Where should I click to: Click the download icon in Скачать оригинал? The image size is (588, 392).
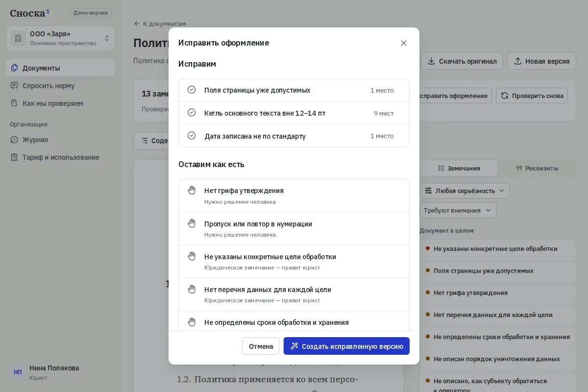click(x=432, y=61)
